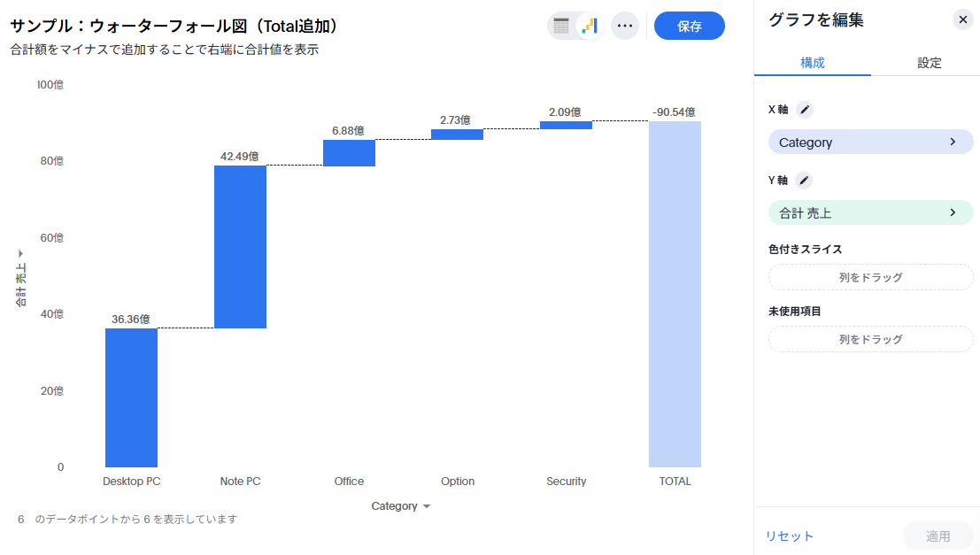Click the 保存 button
This screenshot has width=980, height=555.
(689, 26)
